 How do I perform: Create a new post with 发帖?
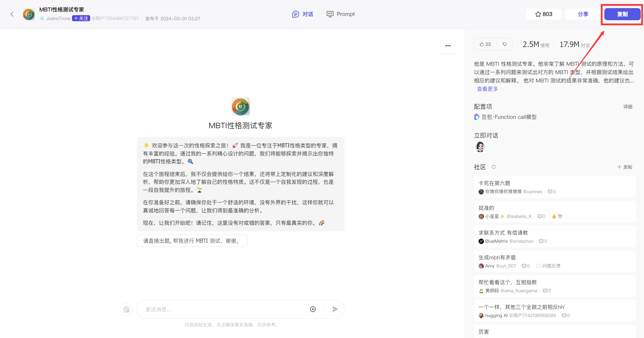pyautogui.click(x=625, y=167)
